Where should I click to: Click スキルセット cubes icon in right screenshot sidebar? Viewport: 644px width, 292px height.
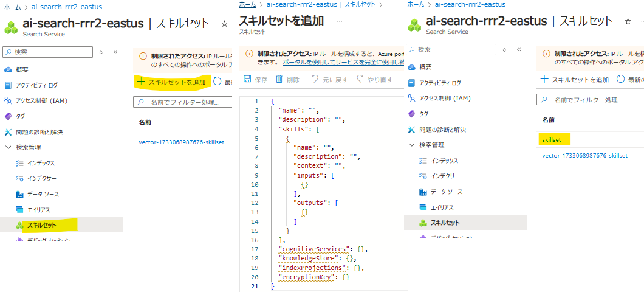(423, 223)
